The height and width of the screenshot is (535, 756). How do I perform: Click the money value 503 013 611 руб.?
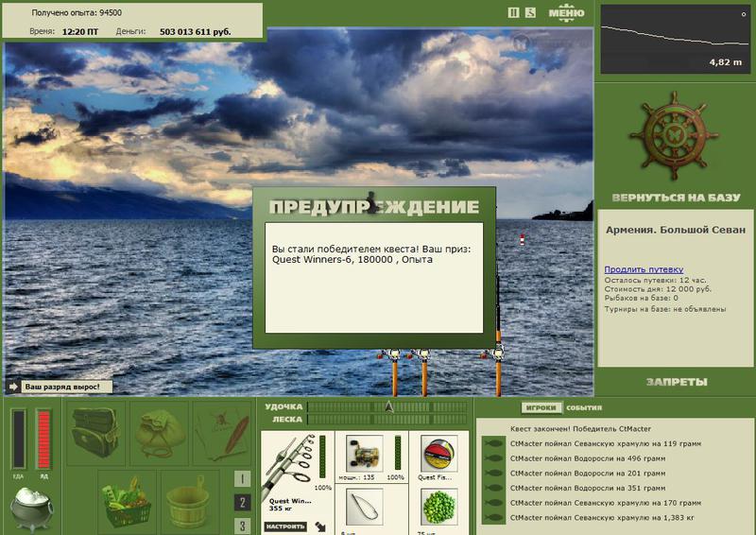tap(196, 32)
